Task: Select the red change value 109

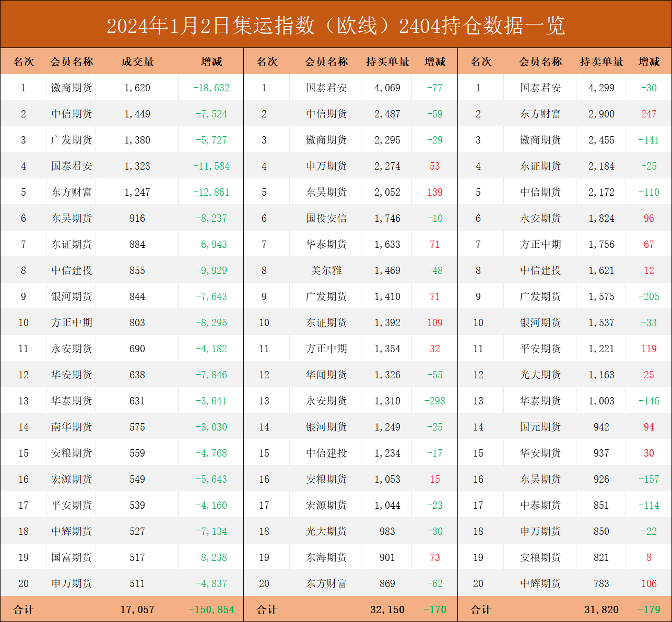Action: (x=434, y=322)
